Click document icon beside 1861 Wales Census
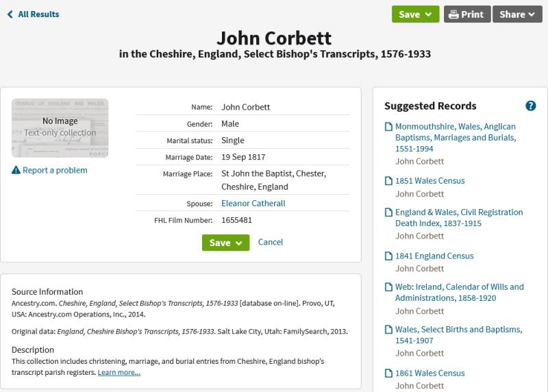The height and width of the screenshot is (392, 548). point(388,373)
